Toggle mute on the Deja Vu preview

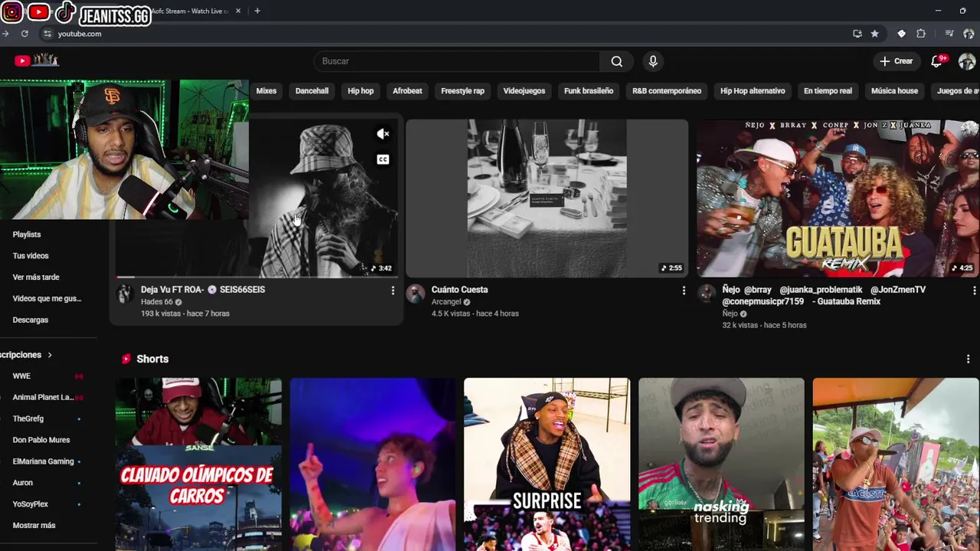click(383, 134)
